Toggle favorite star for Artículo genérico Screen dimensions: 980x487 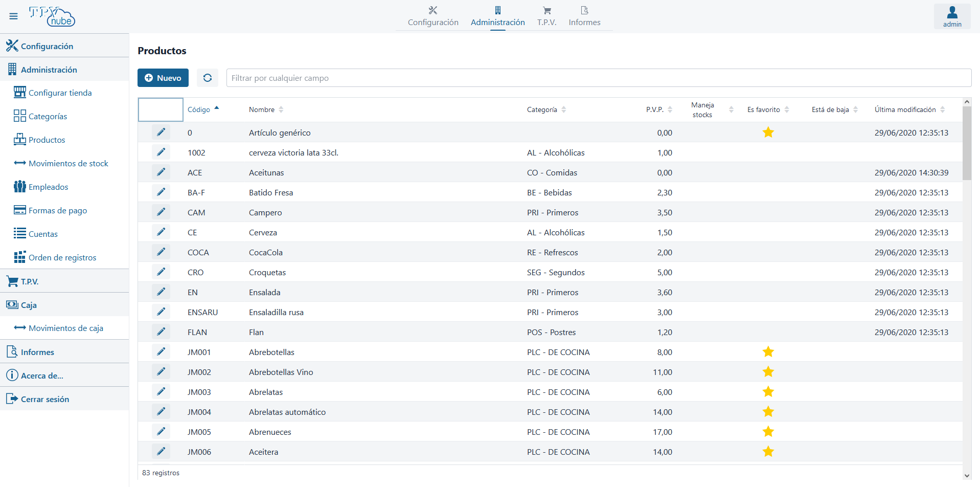[x=768, y=132]
